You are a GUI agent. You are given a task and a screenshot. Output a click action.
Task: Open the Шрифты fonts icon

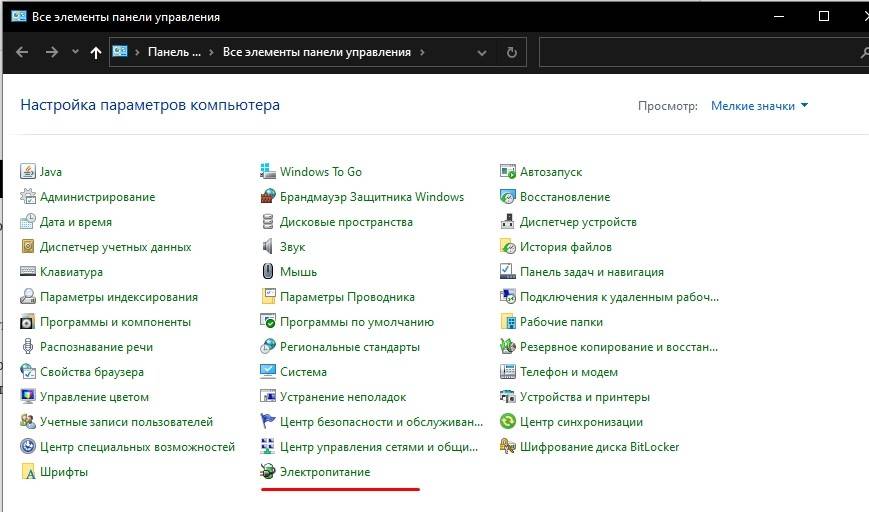point(29,472)
